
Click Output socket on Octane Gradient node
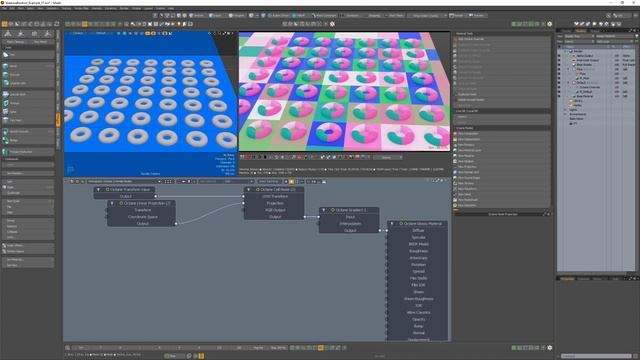click(380, 231)
